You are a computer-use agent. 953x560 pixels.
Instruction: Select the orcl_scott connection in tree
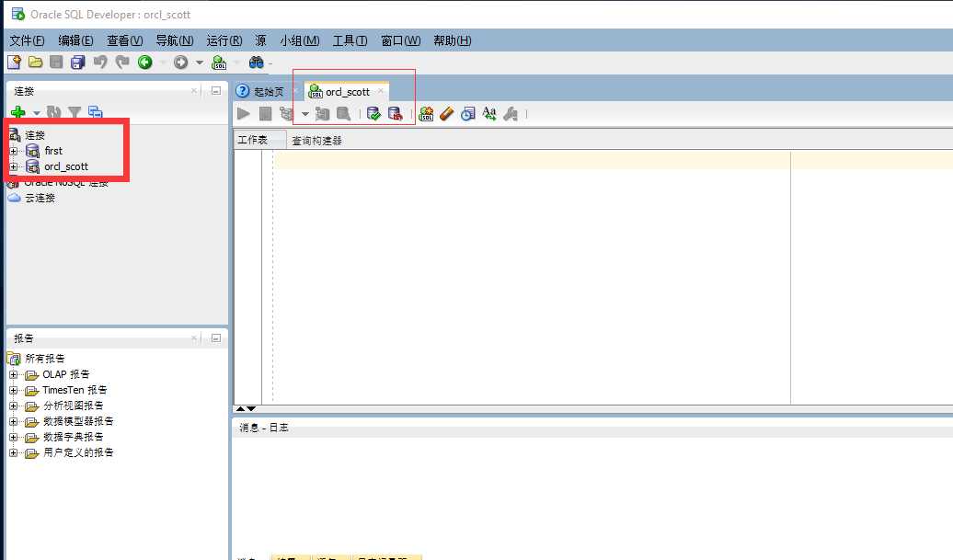click(x=65, y=166)
